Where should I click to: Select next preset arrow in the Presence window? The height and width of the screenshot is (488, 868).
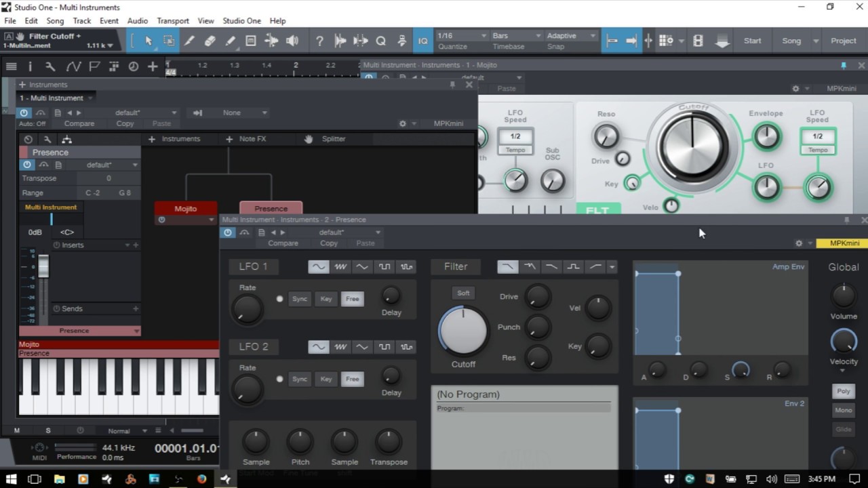283,232
